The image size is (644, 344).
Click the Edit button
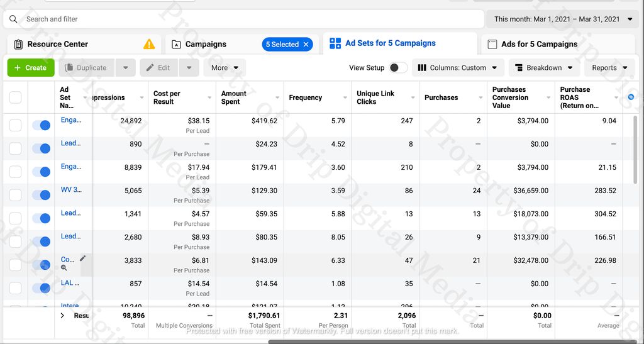click(x=159, y=68)
